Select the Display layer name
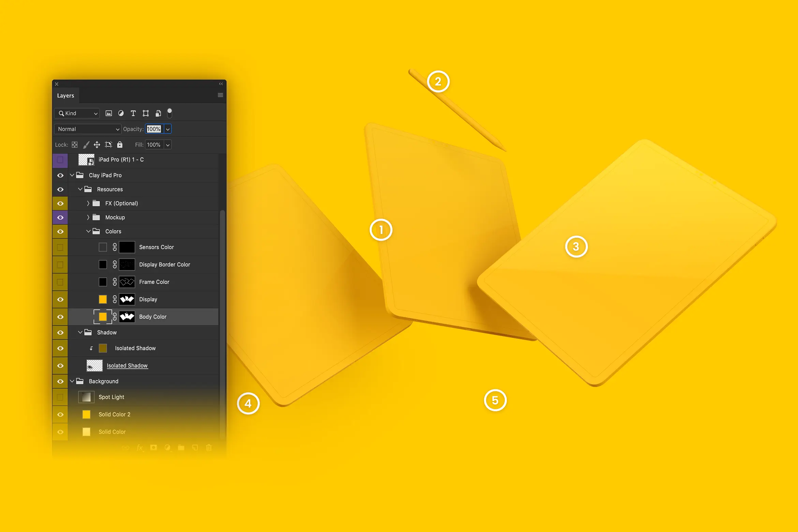798x532 pixels. (148, 299)
